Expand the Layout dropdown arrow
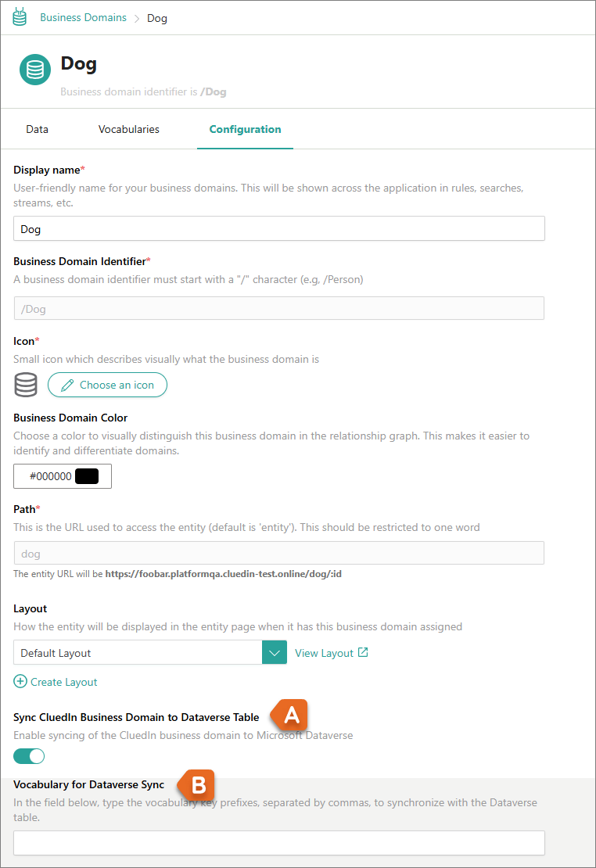This screenshot has width=596, height=868. (274, 653)
